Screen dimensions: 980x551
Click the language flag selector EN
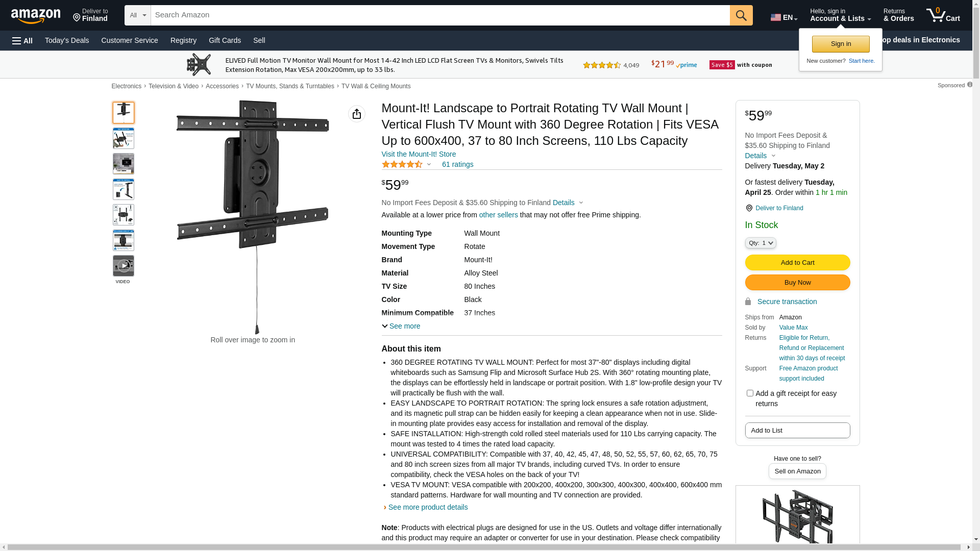(x=783, y=17)
